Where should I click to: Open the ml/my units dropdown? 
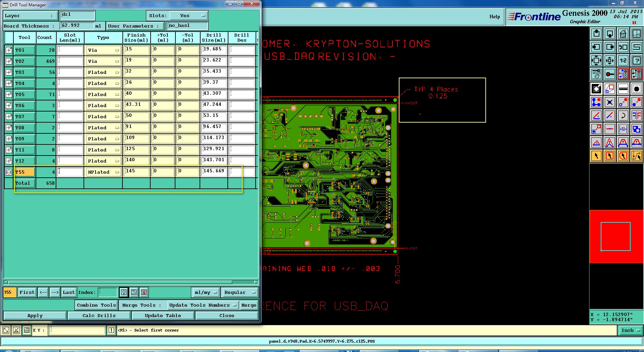(x=205, y=292)
